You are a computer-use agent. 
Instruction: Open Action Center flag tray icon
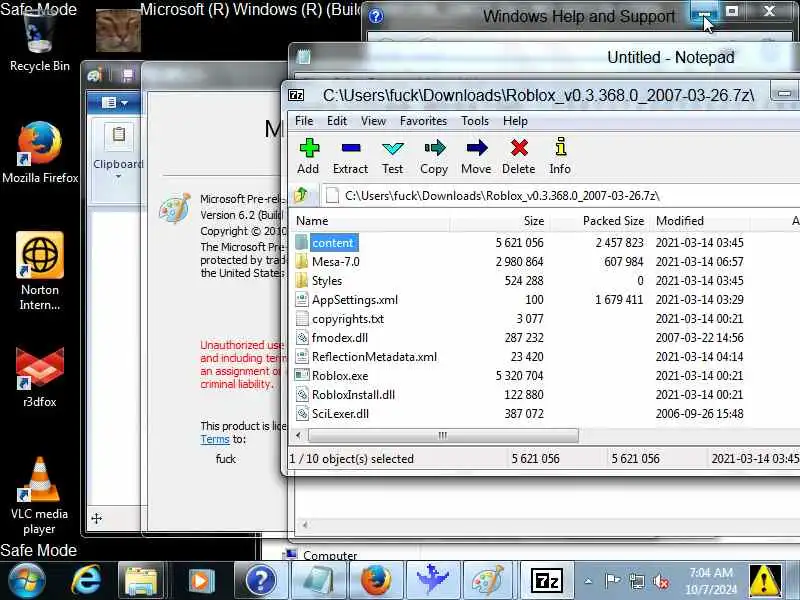coord(612,581)
